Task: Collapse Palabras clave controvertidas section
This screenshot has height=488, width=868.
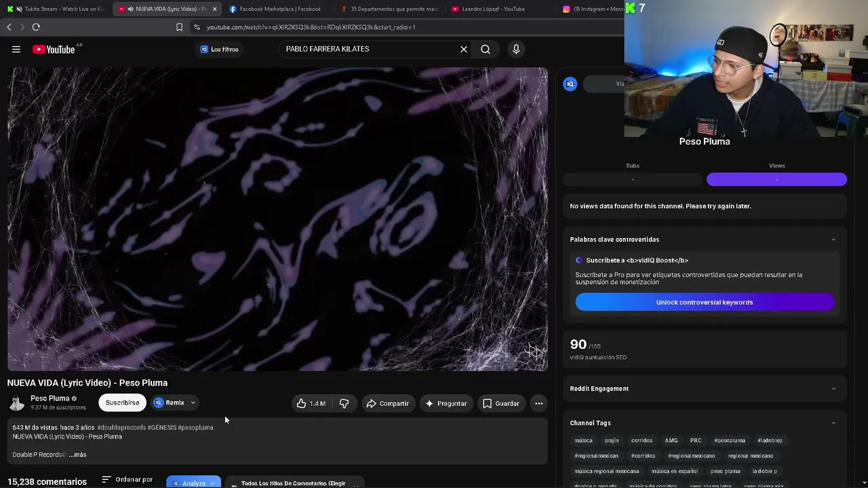Action: pyautogui.click(x=833, y=239)
